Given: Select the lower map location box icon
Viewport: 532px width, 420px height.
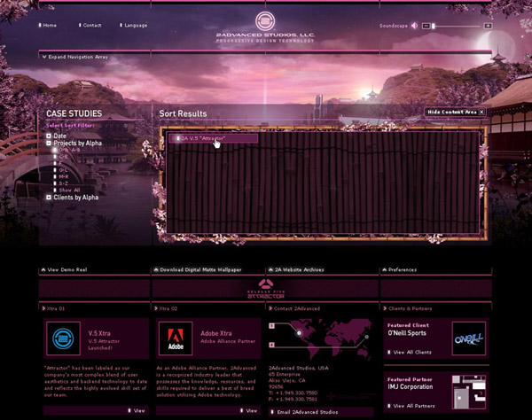Looking at the screenshot, I should point(271,345).
